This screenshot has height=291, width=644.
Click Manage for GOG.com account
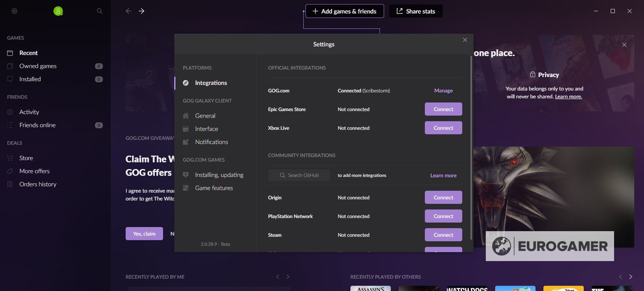coord(443,91)
